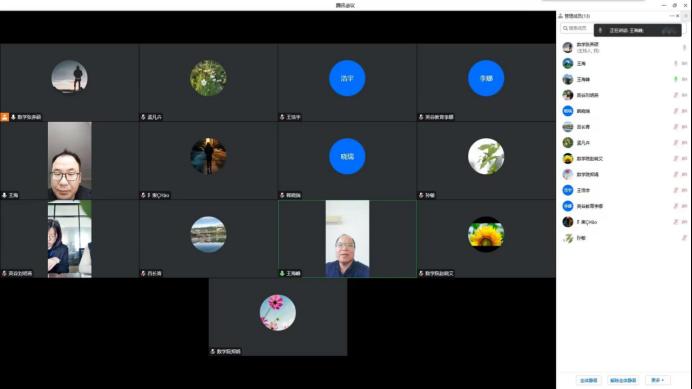
Task: Click the search members input field
Action: click(577, 28)
